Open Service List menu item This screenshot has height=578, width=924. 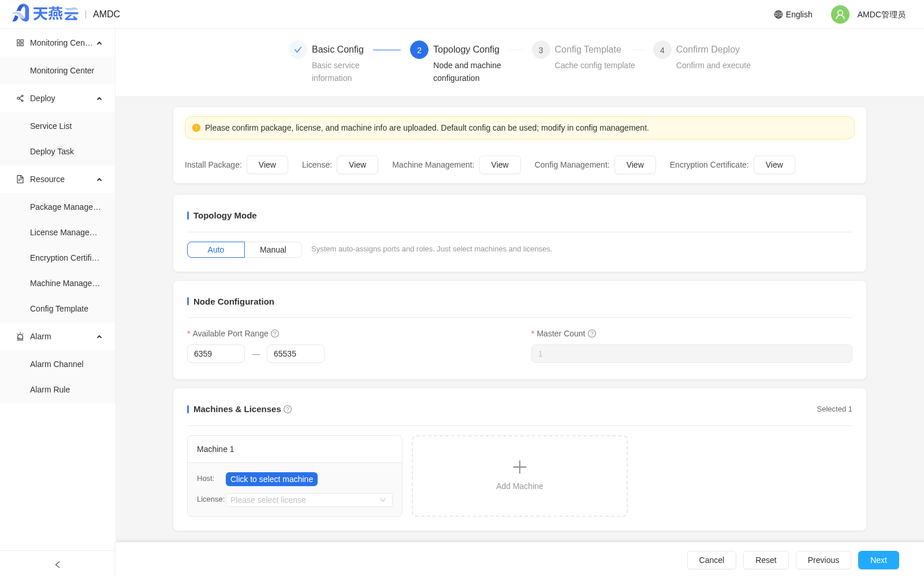point(58,126)
